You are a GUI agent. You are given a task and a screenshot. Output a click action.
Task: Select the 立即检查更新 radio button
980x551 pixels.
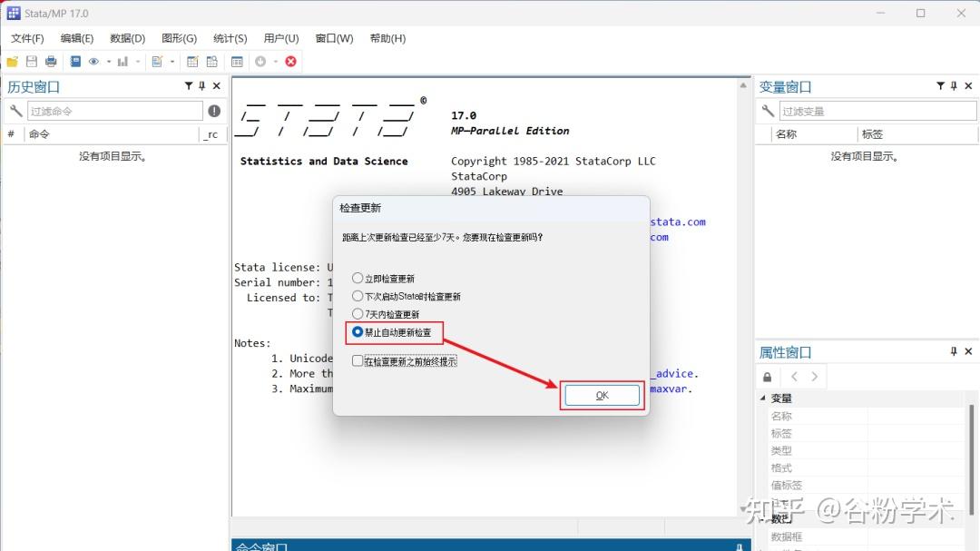click(x=358, y=279)
